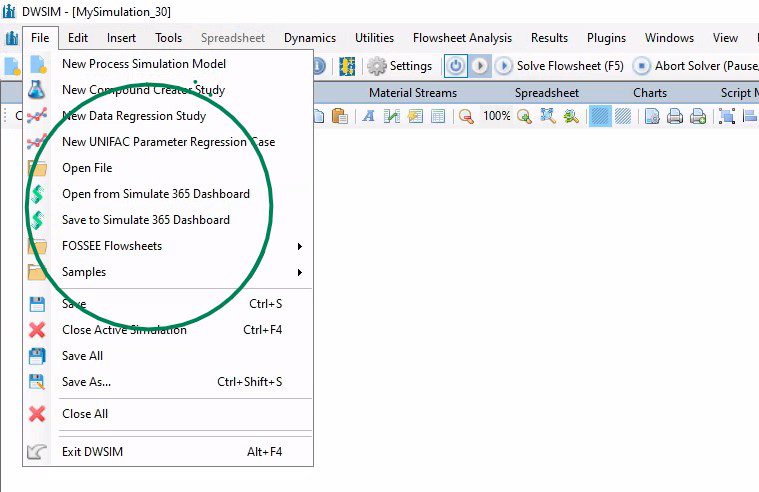Select Save All in the File menu

coord(167,356)
